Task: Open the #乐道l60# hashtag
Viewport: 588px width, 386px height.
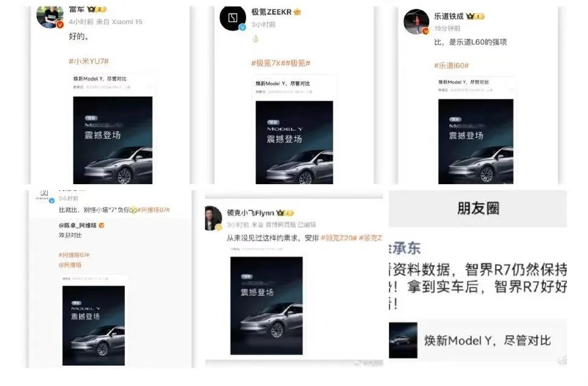Action: coord(452,65)
